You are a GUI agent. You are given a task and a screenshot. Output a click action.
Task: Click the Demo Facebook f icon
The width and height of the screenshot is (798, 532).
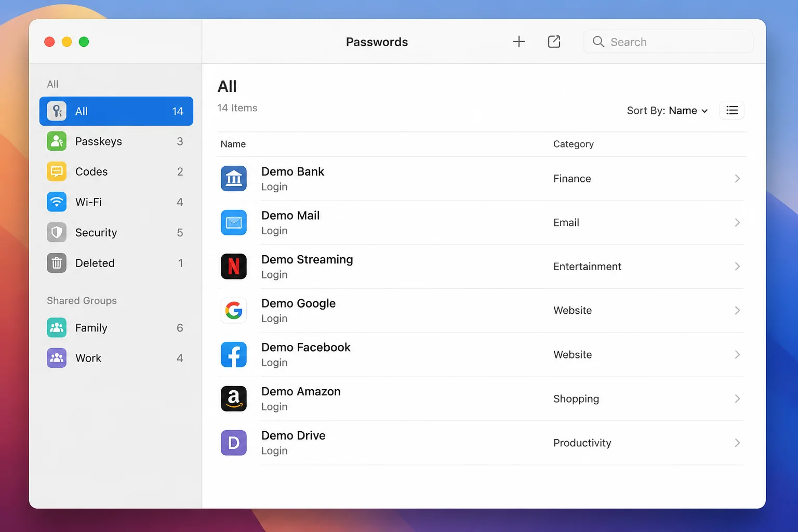coord(234,355)
